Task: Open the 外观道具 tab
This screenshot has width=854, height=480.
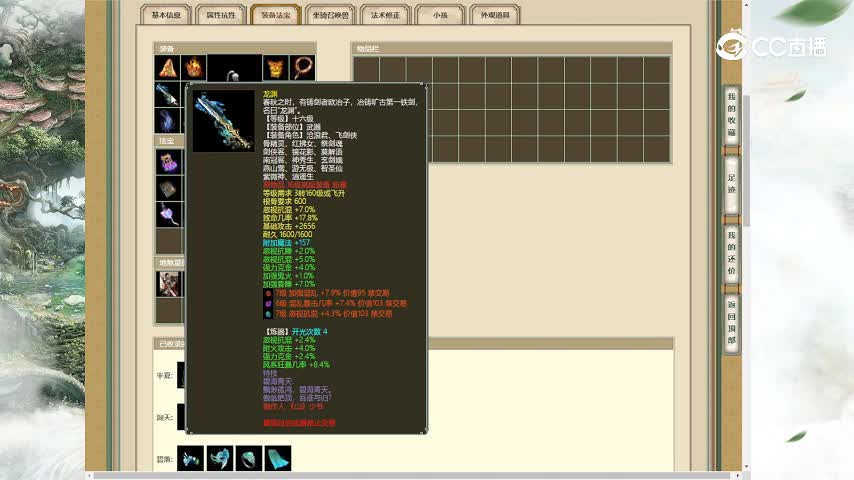Action: click(495, 15)
